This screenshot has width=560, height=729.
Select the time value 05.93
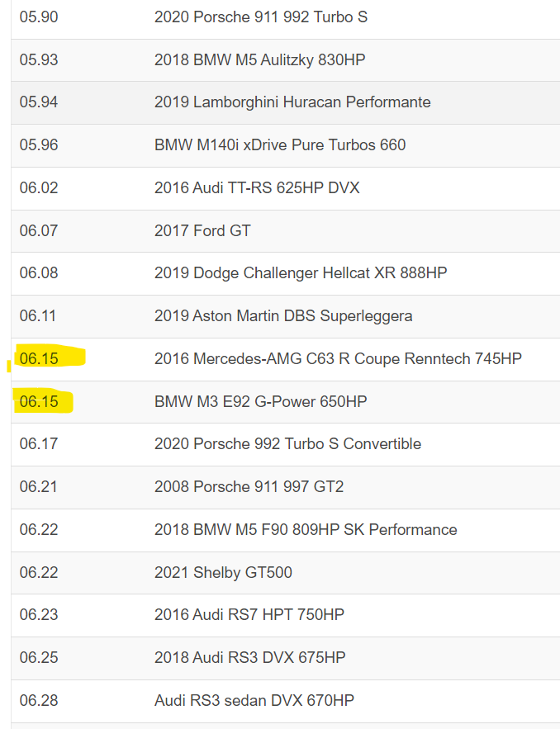39,60
